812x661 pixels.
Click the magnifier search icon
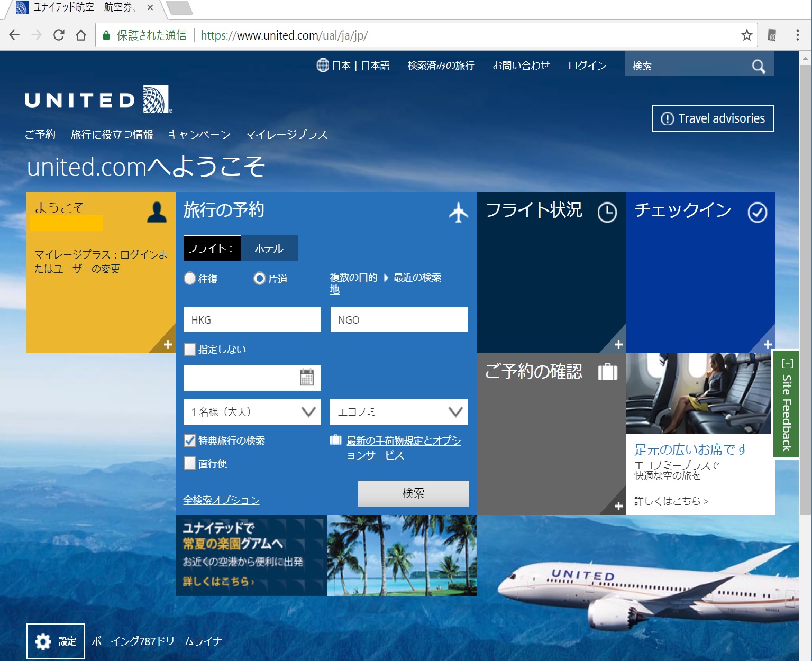[x=759, y=66]
